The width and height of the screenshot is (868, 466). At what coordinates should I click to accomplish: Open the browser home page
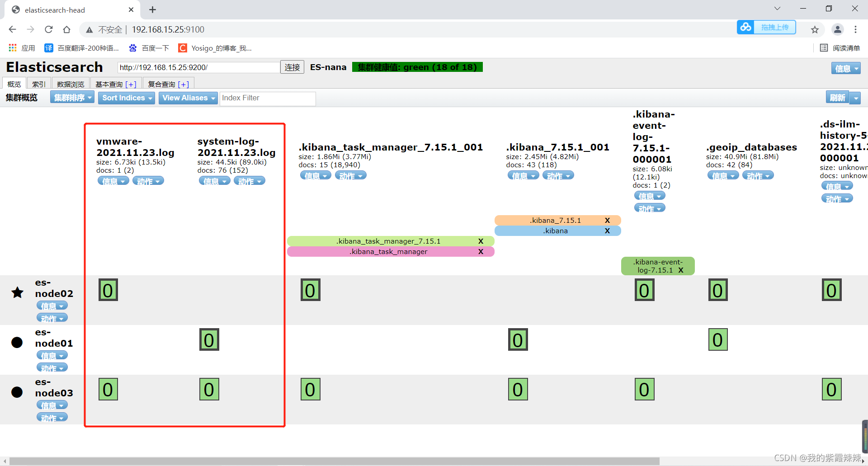point(66,29)
